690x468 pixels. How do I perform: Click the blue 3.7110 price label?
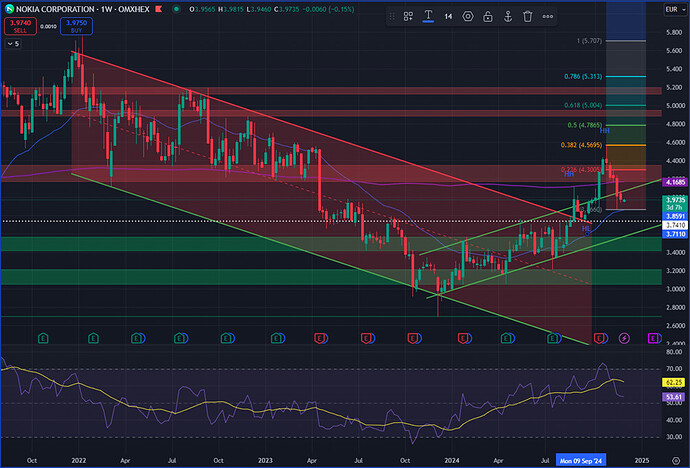pyautogui.click(x=675, y=234)
